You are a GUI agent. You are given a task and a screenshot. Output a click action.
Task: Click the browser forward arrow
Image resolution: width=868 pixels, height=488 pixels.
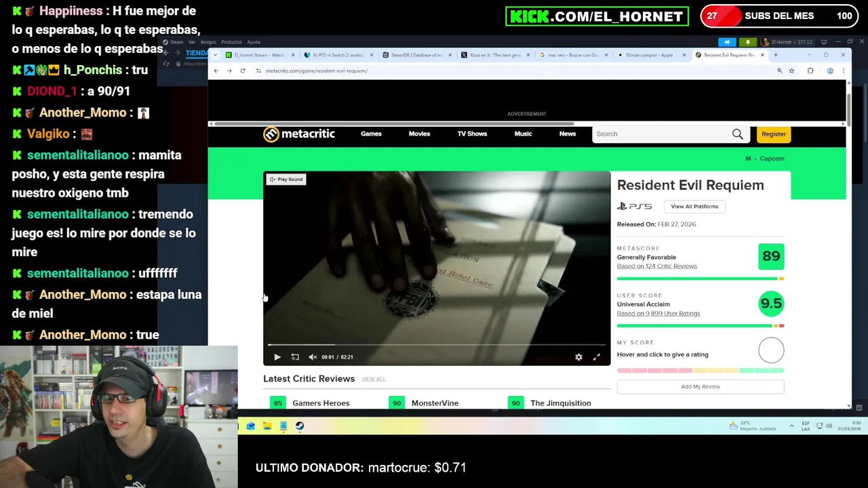click(x=229, y=70)
